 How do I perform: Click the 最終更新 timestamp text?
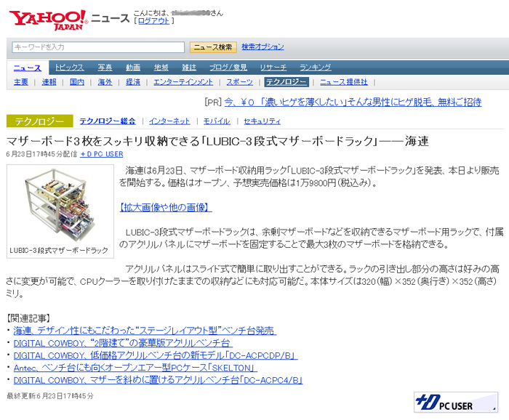pyautogui.click(x=50, y=396)
